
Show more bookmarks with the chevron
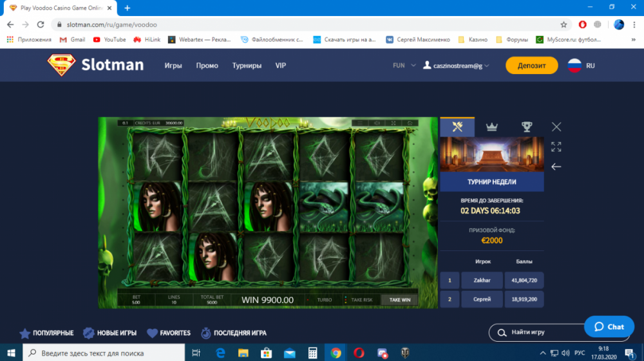click(633, 40)
